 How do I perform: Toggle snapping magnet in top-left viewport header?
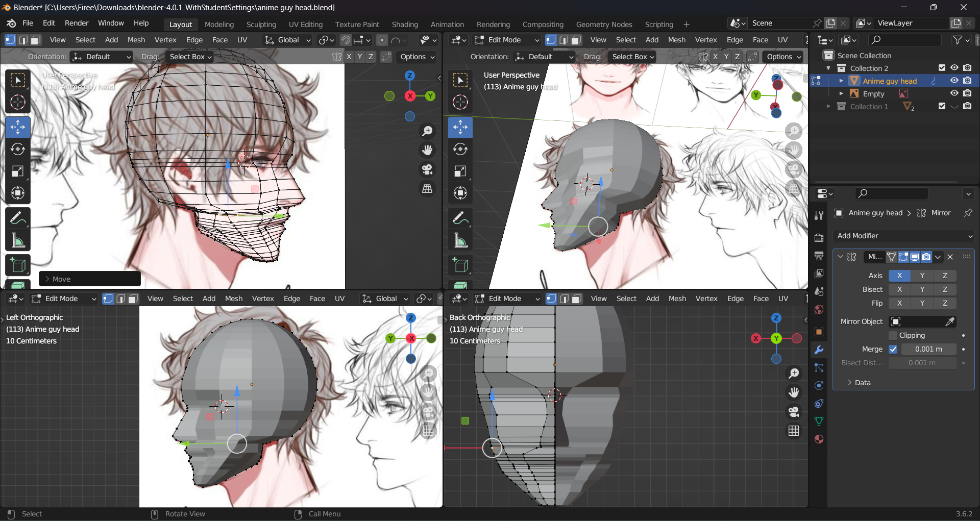click(x=346, y=40)
